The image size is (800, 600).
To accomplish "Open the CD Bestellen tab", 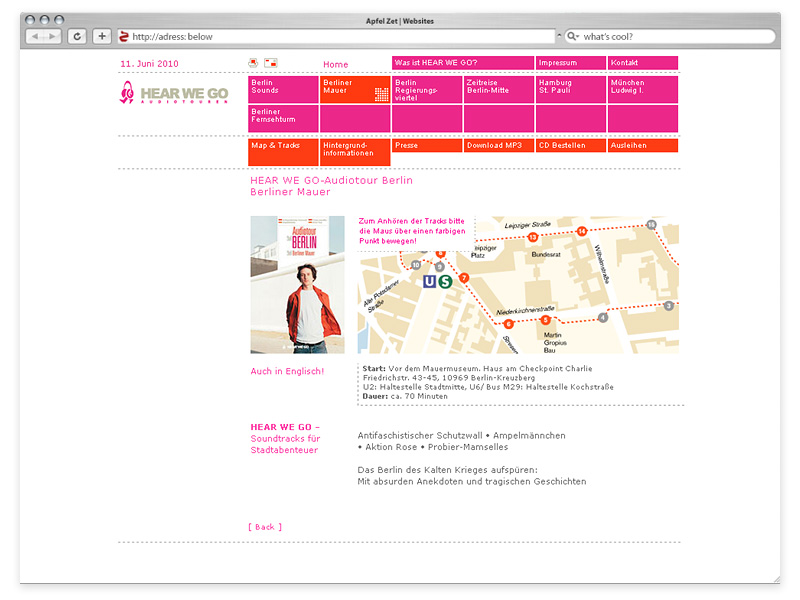I will (x=571, y=145).
